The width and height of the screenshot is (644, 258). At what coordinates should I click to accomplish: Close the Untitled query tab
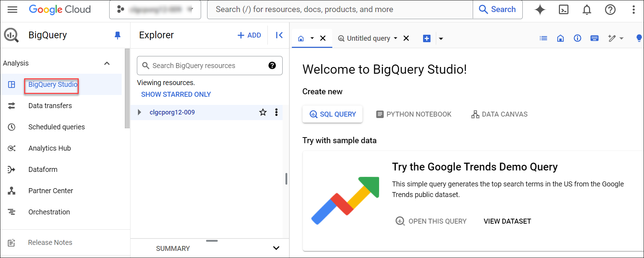pos(406,38)
